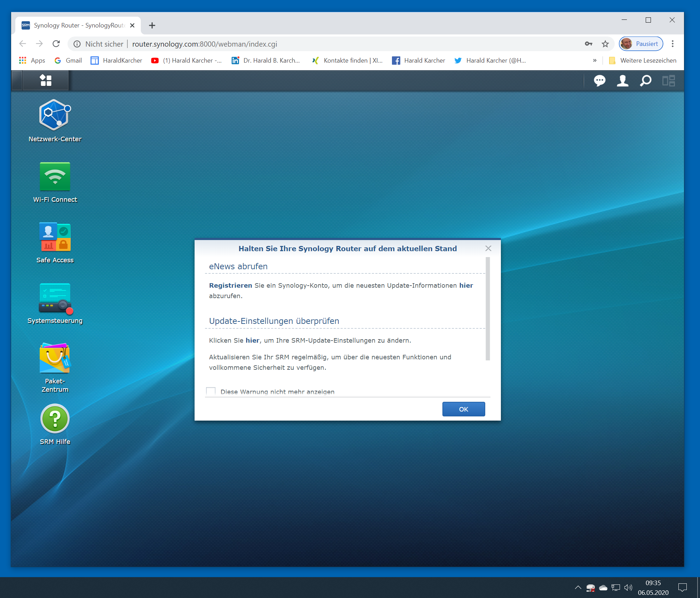Open the Weitere Lesezeichen folder
This screenshot has width=700, height=598.
click(x=643, y=61)
